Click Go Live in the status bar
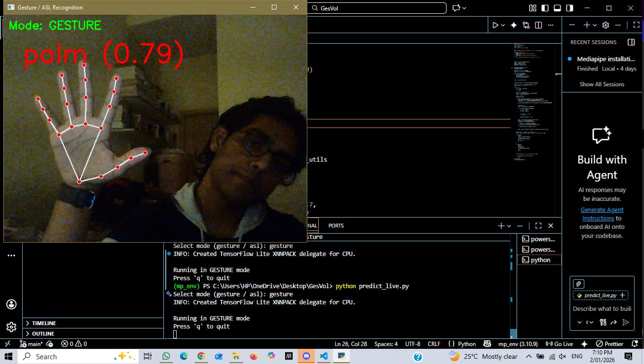Image resolution: width=644 pixels, height=364 pixels. [x=560, y=344]
